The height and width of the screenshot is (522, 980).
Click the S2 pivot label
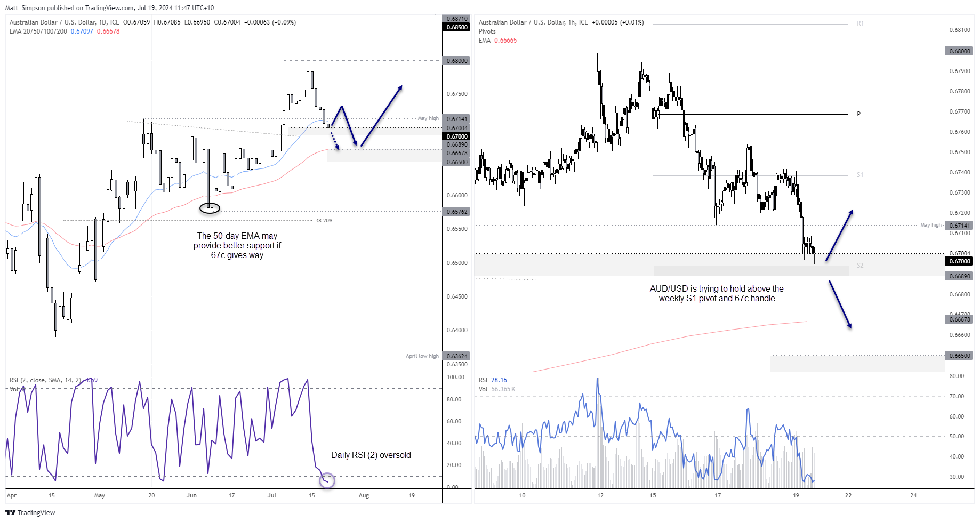click(860, 266)
